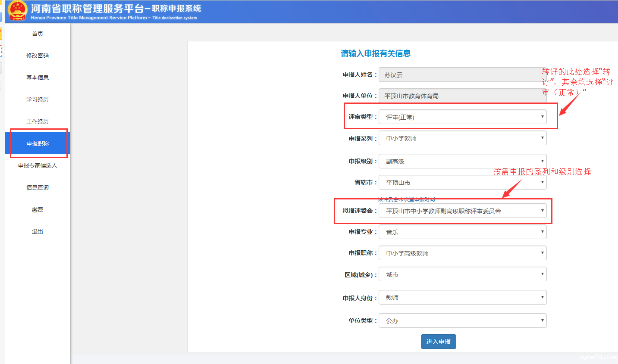
Task: Go to 信息查询 page
Action: pos(38,187)
